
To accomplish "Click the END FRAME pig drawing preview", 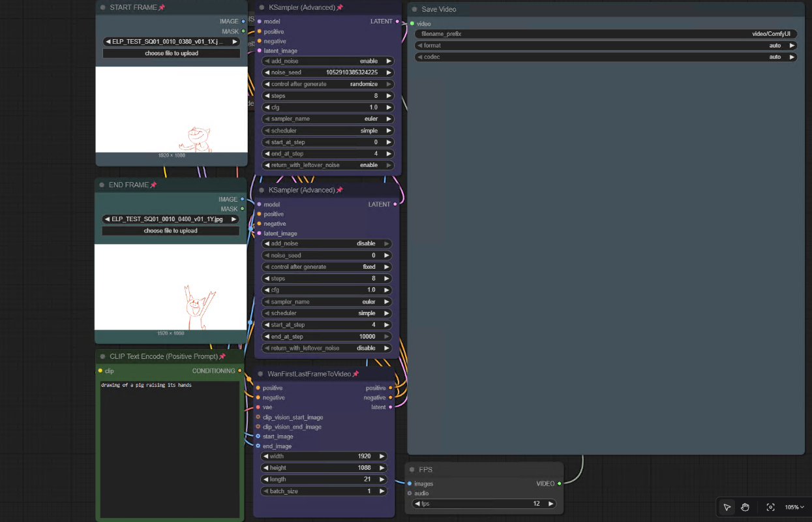I will click(x=172, y=287).
